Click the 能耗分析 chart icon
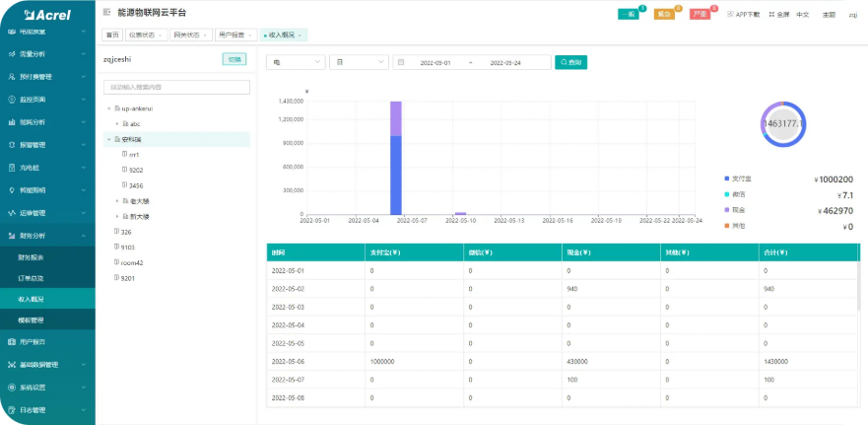 point(12,122)
